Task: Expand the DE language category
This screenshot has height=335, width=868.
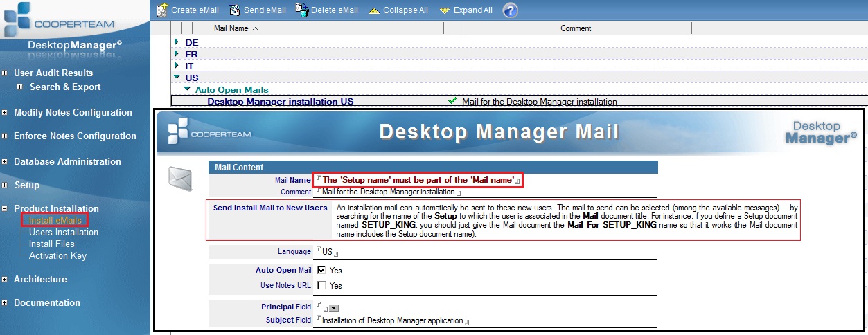Action: [177, 42]
